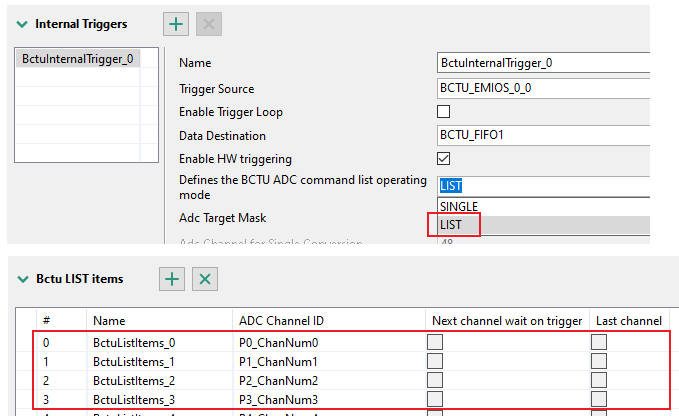Check Last channel for BctuListItems_1
Image resolution: width=679 pixels, height=416 pixels.
599,362
